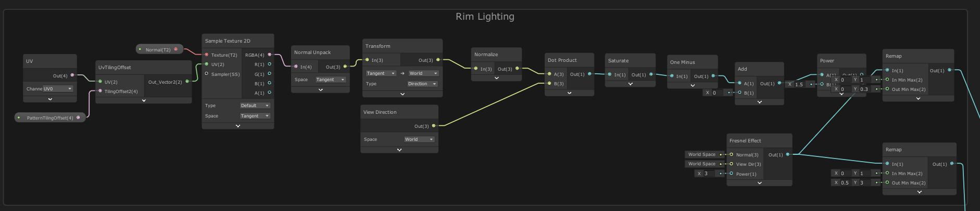980x211 pixels.
Task: Collapse Fresnel Effect node via chevron
Action: point(760,183)
